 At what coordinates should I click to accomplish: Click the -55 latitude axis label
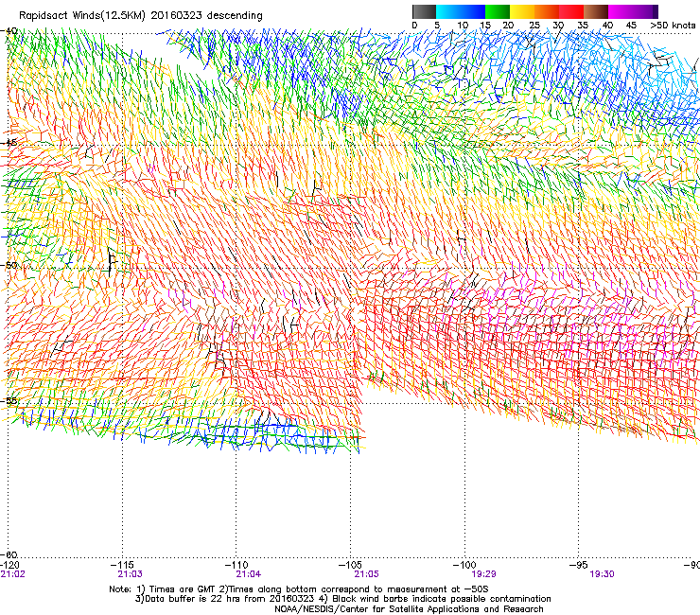pos(9,401)
